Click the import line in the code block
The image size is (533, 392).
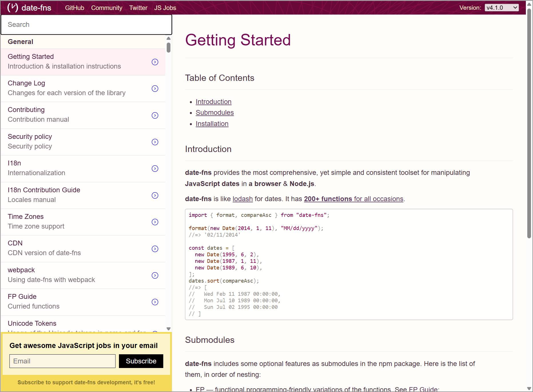click(259, 215)
